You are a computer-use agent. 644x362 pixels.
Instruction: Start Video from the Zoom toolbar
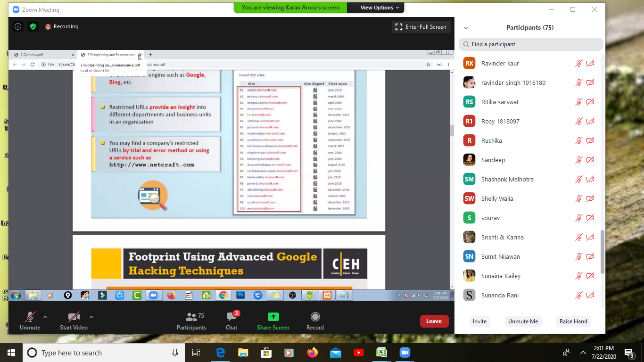click(x=74, y=321)
